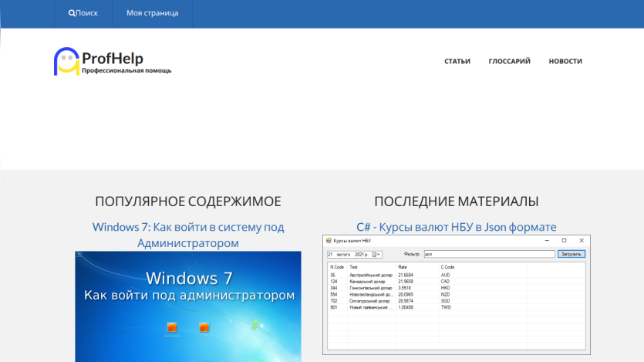Screen dimensions: 644x362
Task: Open the СТАТЬИ menu item
Action: pyautogui.click(x=457, y=61)
